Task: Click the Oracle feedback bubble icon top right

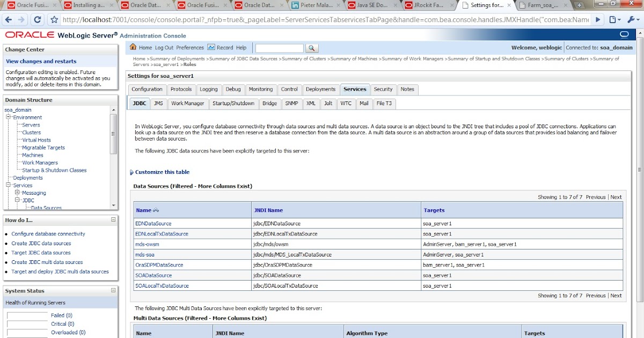Action: (x=624, y=34)
